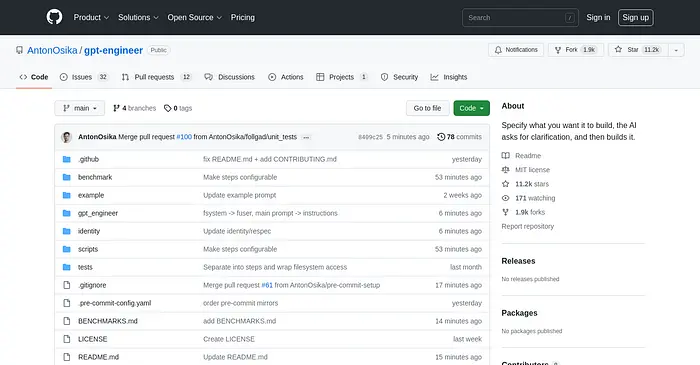
Task: Click the folder icon beside benchmark
Action: click(67, 177)
